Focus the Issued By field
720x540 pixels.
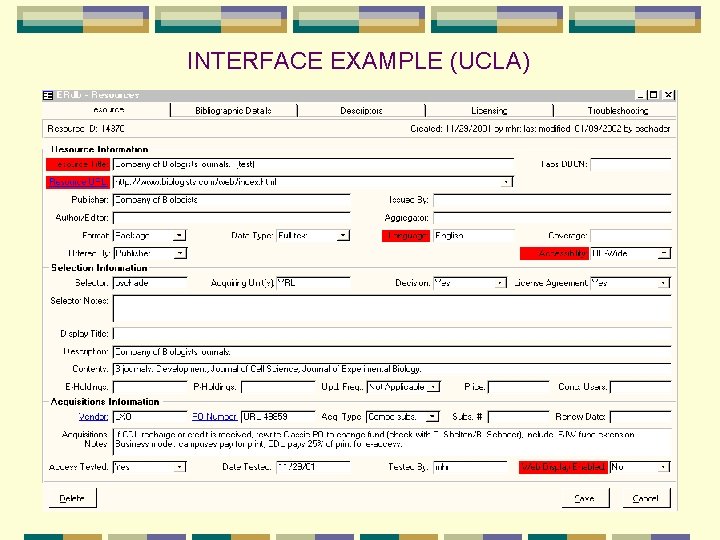pos(552,200)
